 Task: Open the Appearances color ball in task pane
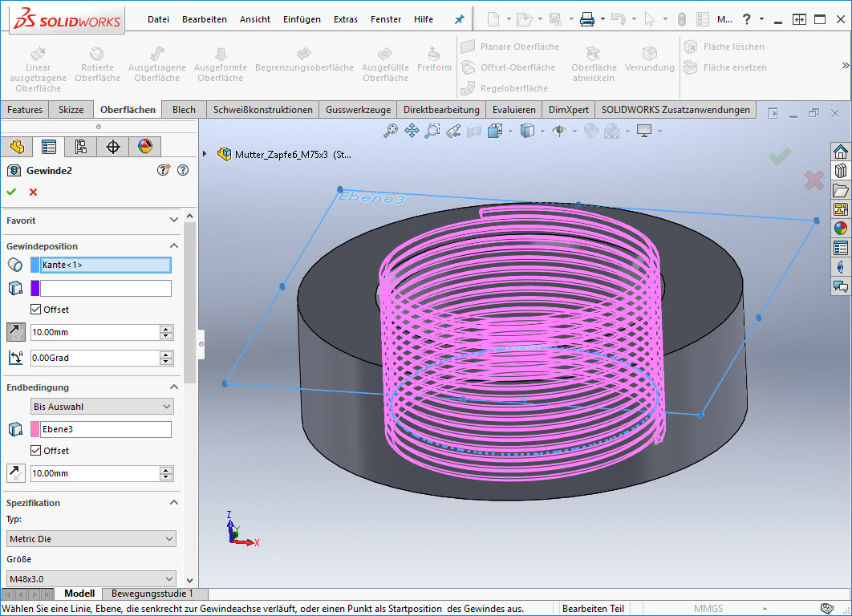click(x=841, y=228)
